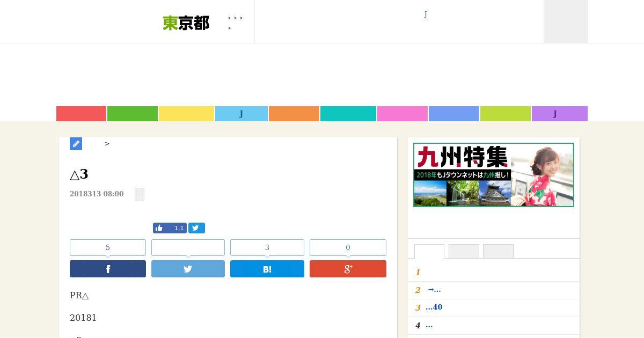Share article via large Twitter button
This screenshot has height=338, width=644.
[x=188, y=269]
